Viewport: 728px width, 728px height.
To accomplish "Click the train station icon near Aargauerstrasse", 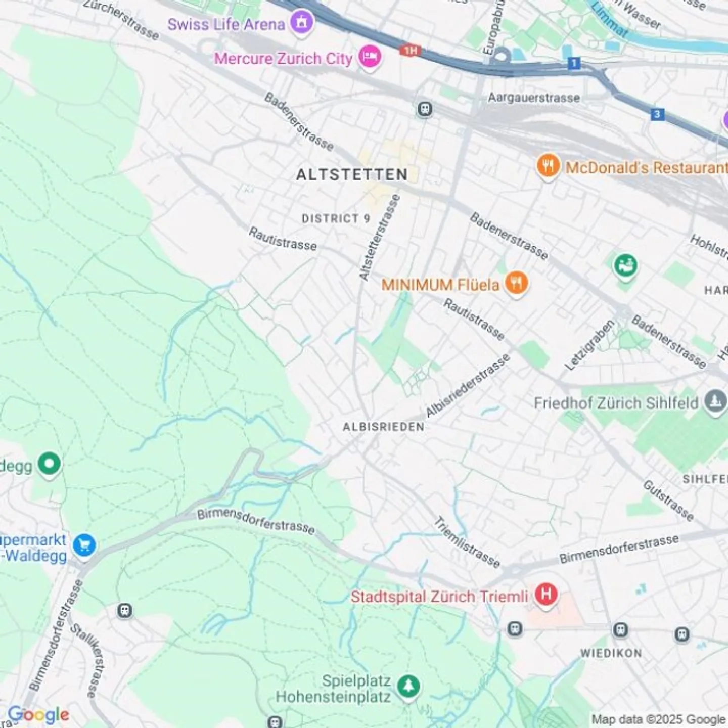I will (x=425, y=109).
